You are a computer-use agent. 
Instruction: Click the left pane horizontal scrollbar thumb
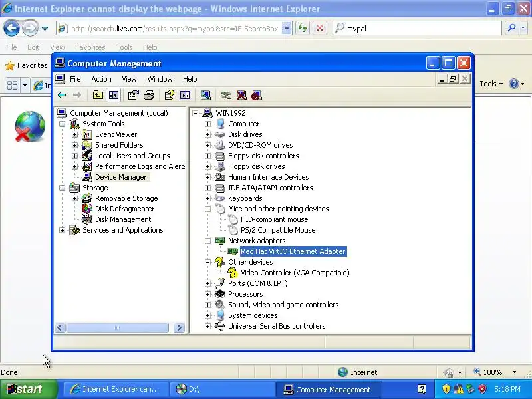pyautogui.click(x=117, y=327)
